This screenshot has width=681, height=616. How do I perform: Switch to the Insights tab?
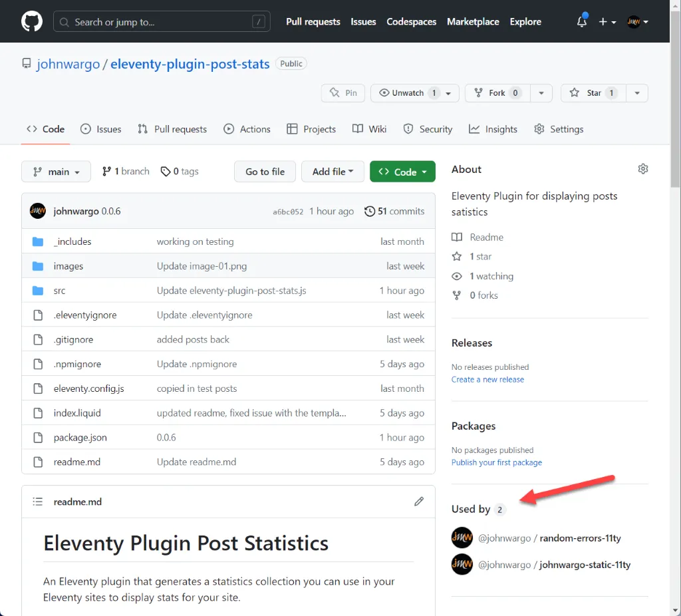[x=493, y=129]
